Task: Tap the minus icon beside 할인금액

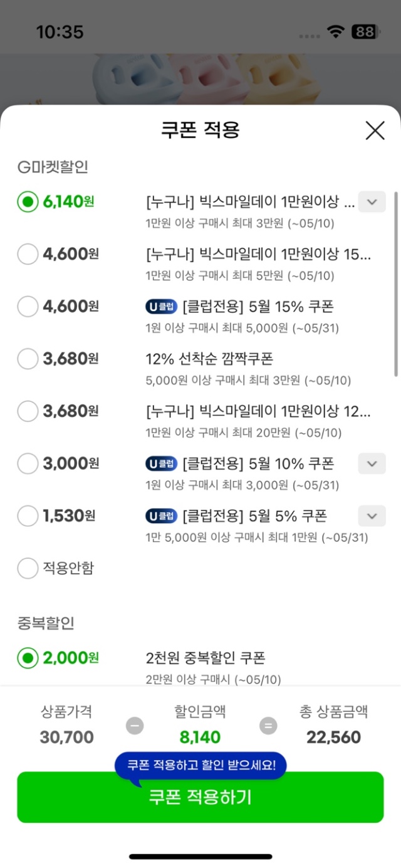Action: click(134, 726)
